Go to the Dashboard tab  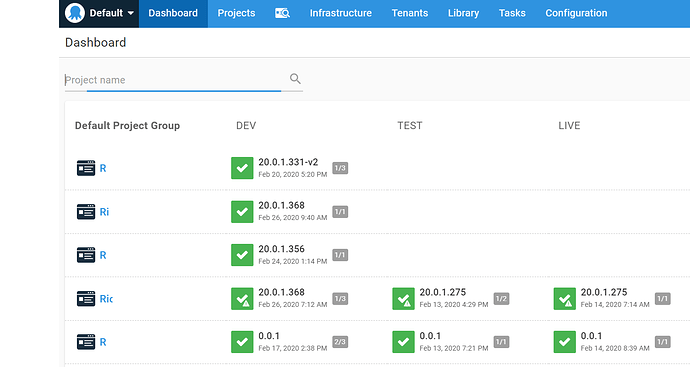173,13
